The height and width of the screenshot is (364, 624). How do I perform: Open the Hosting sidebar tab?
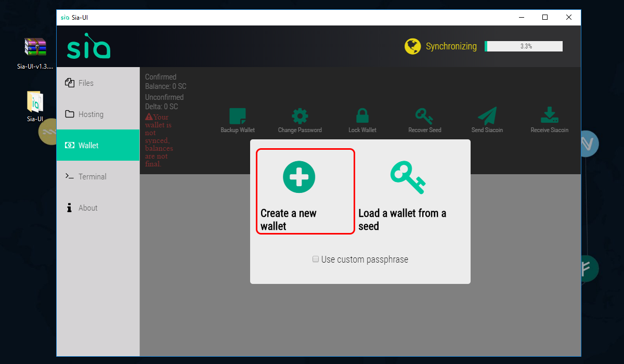(98, 114)
